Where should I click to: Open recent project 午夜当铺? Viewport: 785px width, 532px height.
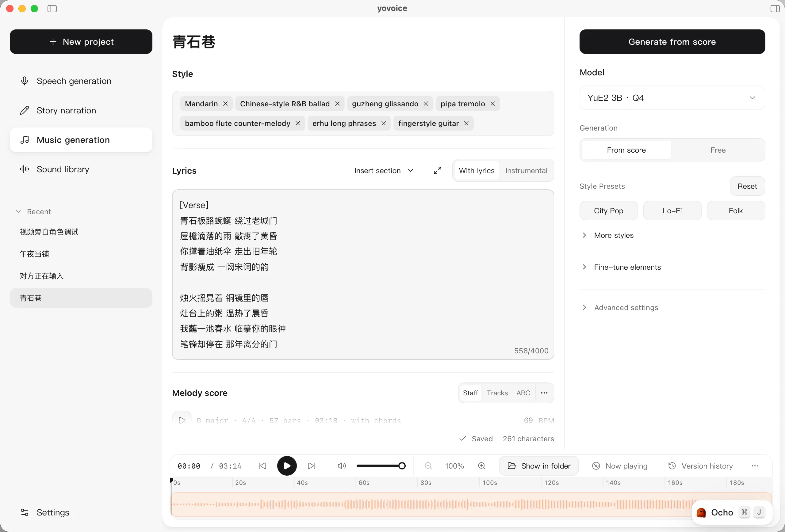(x=81, y=254)
